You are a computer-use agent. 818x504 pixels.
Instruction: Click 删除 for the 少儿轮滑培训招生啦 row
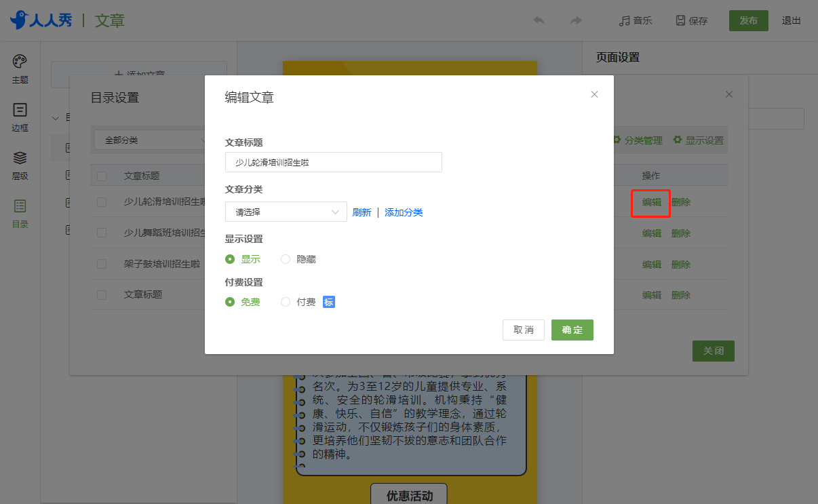point(681,202)
